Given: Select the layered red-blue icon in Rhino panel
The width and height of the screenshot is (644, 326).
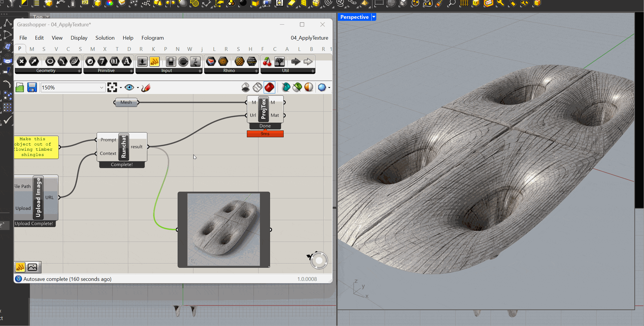Looking at the screenshot, I should 211,61.
